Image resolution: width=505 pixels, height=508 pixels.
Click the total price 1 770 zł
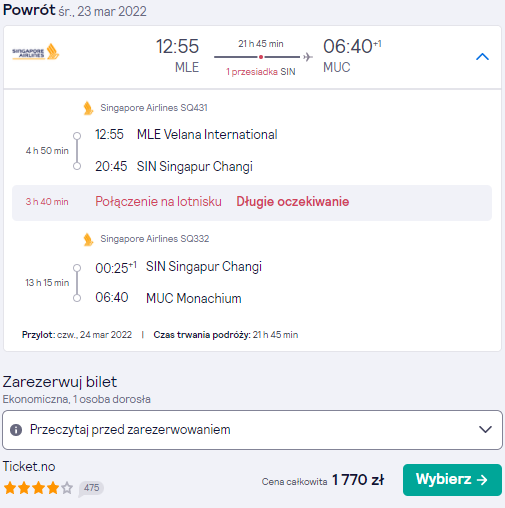click(358, 480)
